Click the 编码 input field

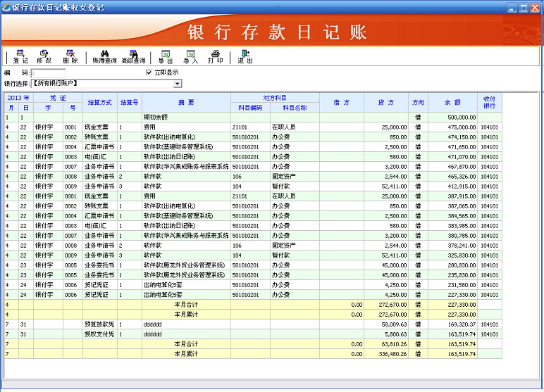[48, 72]
